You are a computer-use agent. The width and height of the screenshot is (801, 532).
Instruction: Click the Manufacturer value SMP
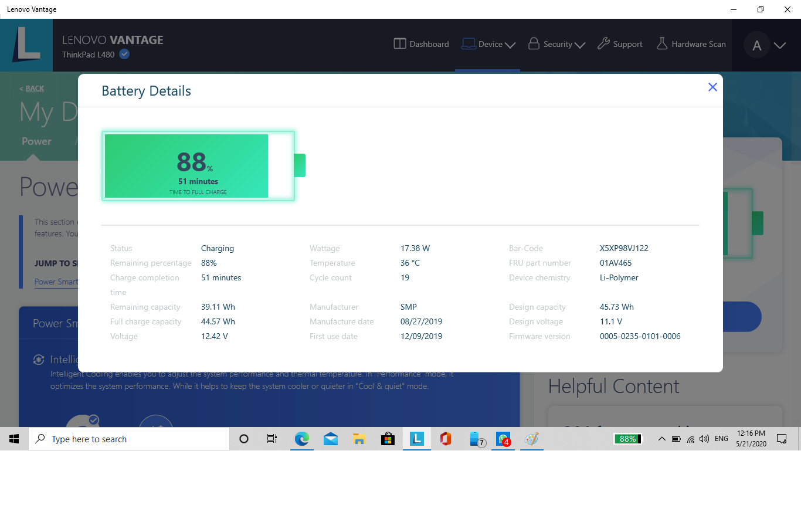409,307
